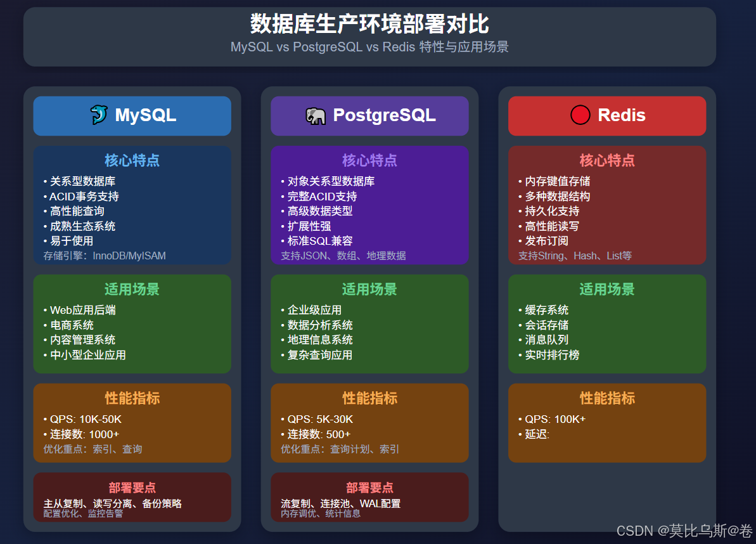Click ACID事务支持 bullet item

click(x=81, y=197)
